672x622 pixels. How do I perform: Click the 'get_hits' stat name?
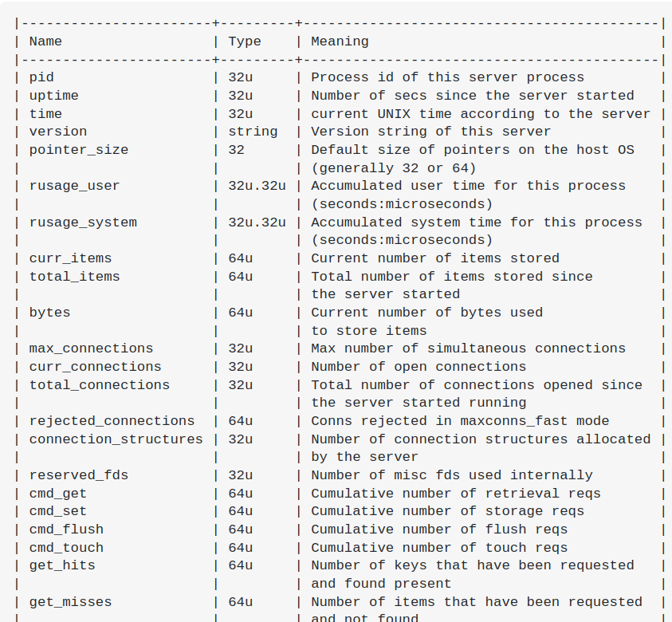click(x=62, y=565)
